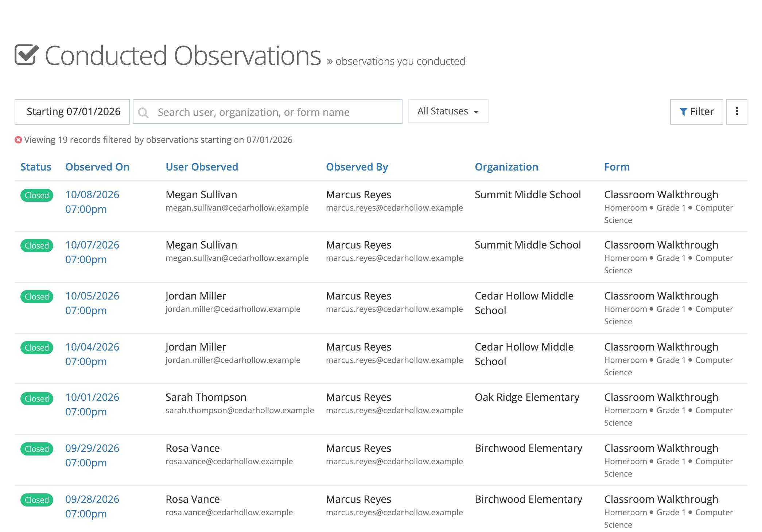The height and width of the screenshot is (532, 762).
Task: Click sarah.thompson@cedarhollow.example email
Action: [240, 410]
